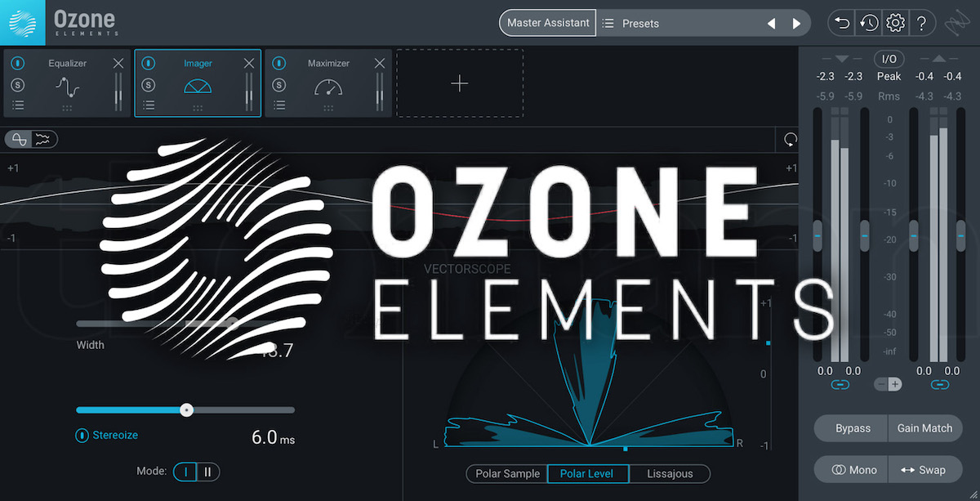Open the Options gear icon
The height and width of the screenshot is (501, 980).
[895, 22]
